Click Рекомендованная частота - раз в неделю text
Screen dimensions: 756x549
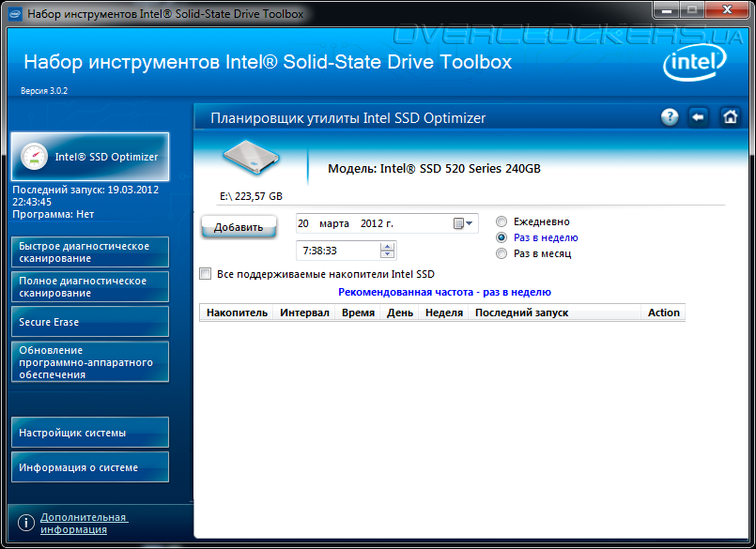pyautogui.click(x=444, y=292)
